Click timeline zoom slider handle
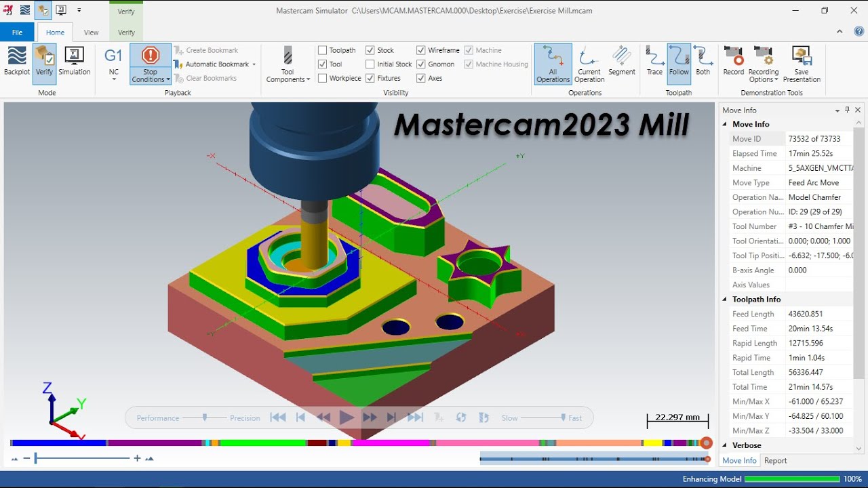868x488 pixels. 35,458
